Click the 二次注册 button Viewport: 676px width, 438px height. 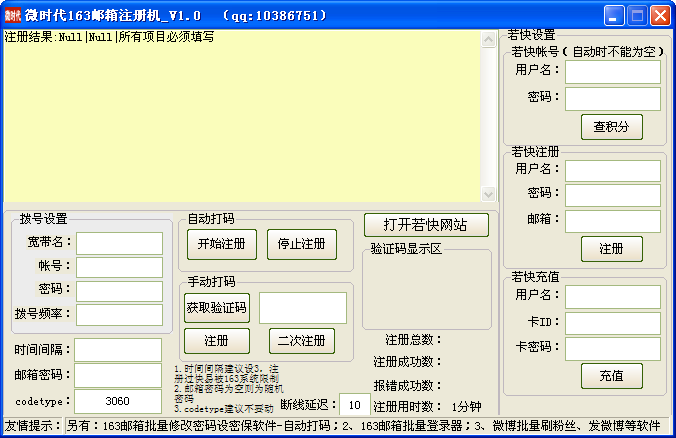302,341
